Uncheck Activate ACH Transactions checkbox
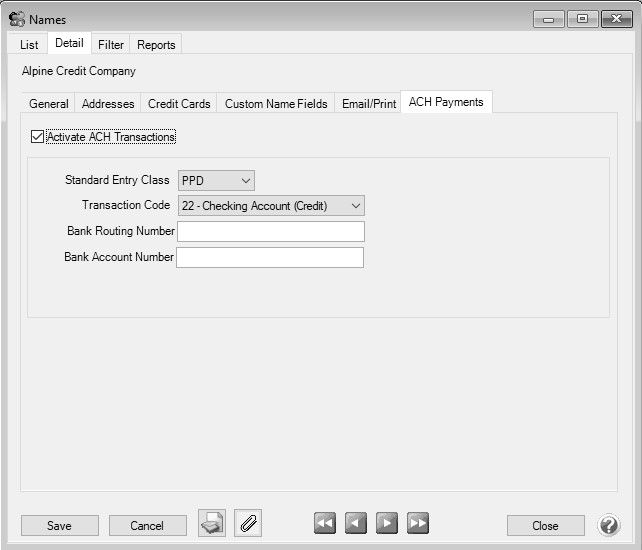 [x=38, y=137]
